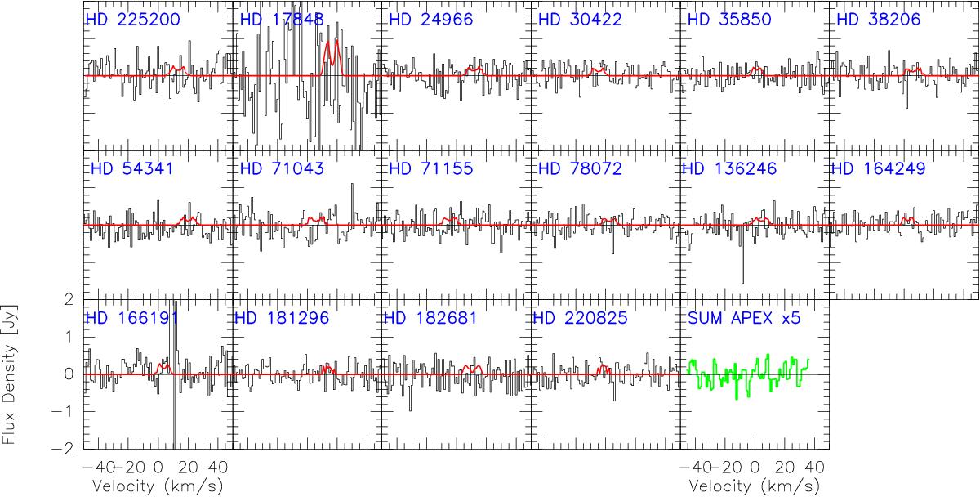
Task: Click the HD 166191 panel label
Action: point(126,318)
